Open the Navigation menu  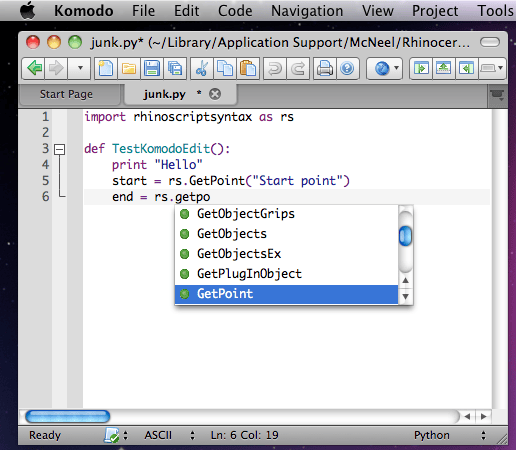click(x=307, y=11)
